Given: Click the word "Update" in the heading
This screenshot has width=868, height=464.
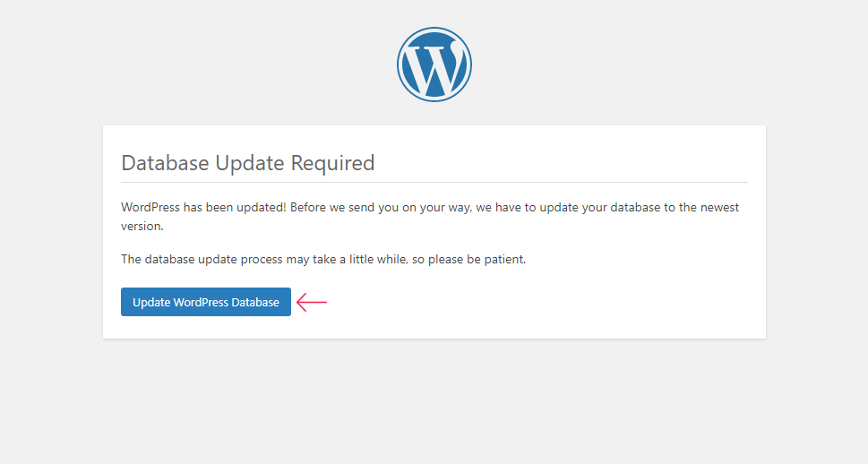Looking at the screenshot, I should coord(250,164).
